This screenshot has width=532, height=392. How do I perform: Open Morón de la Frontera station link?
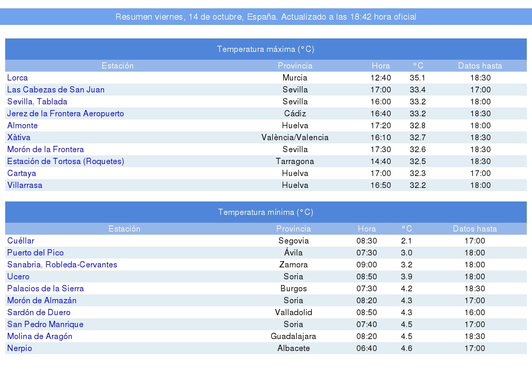(x=46, y=149)
